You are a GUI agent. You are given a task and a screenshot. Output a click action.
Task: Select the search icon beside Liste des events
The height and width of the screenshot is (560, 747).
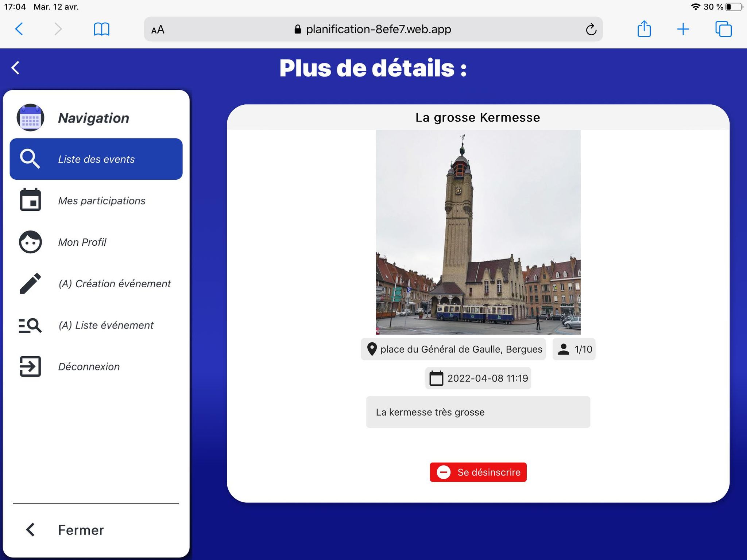coord(30,159)
